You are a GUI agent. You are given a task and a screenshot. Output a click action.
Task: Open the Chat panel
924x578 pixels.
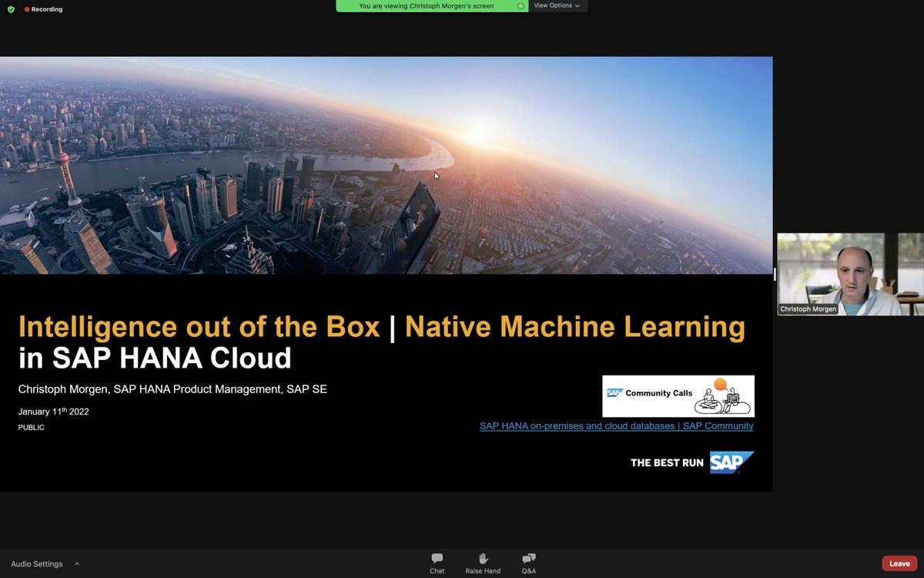click(x=437, y=559)
